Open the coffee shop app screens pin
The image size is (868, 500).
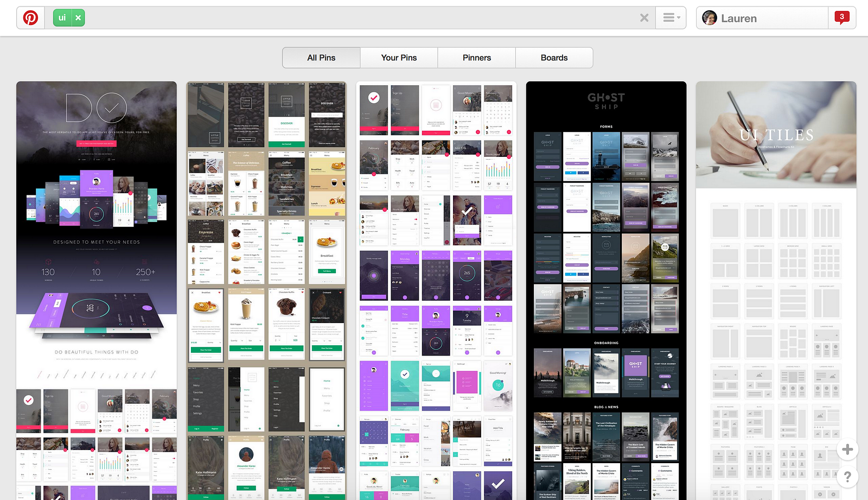click(x=266, y=290)
